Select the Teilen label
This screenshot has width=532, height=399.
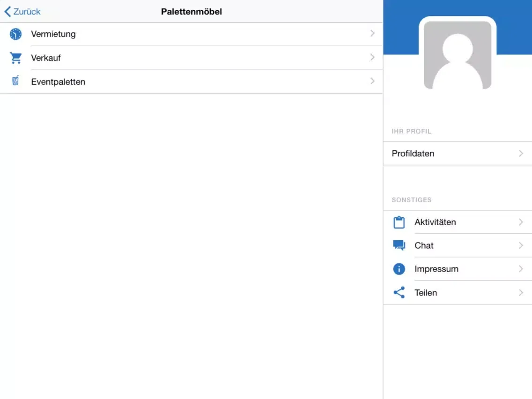pyautogui.click(x=426, y=293)
